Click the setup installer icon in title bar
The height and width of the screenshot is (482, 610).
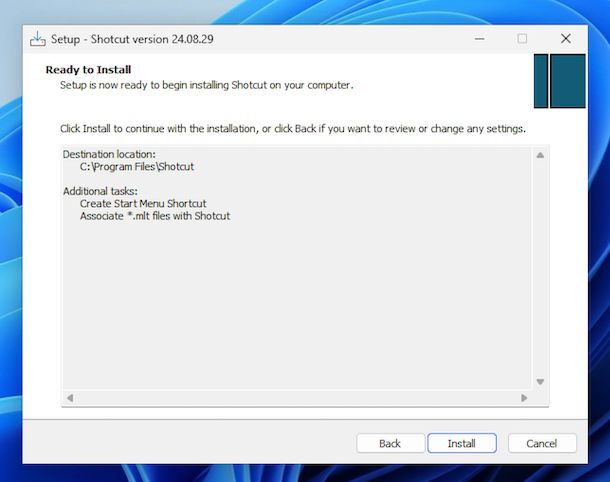click(38, 39)
